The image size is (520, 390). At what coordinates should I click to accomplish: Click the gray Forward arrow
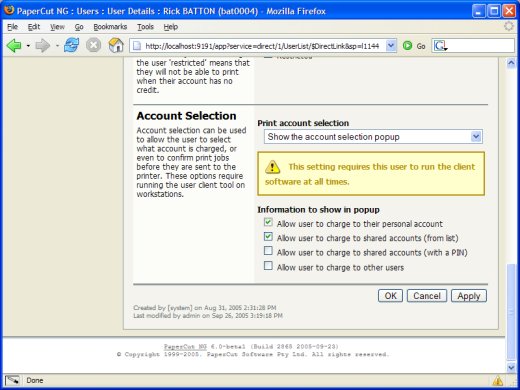(43, 45)
